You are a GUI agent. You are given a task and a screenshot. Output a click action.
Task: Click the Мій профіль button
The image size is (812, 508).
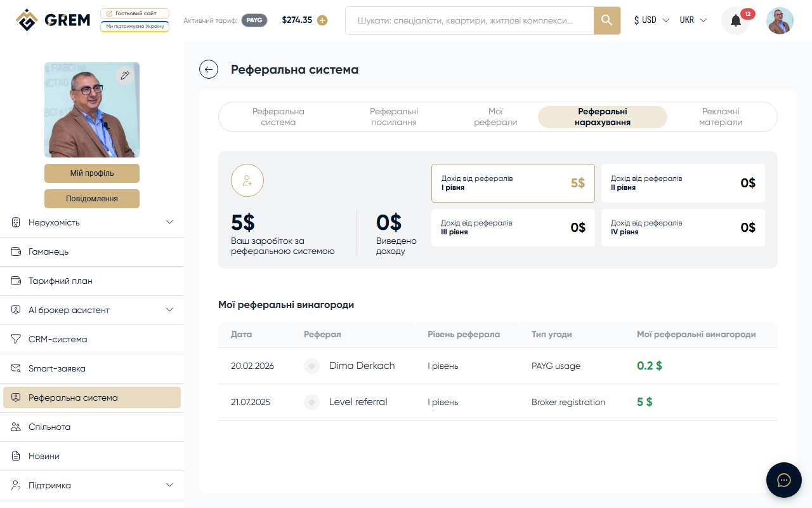click(x=91, y=173)
